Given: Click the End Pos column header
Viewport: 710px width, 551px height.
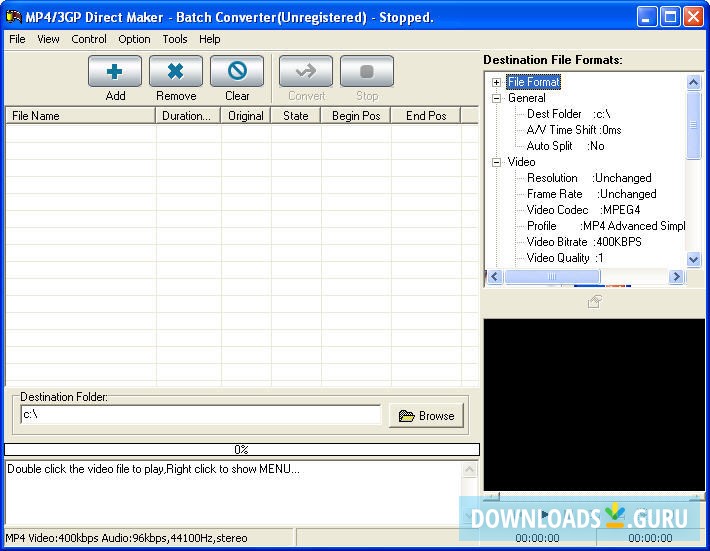Looking at the screenshot, I should pos(426,116).
